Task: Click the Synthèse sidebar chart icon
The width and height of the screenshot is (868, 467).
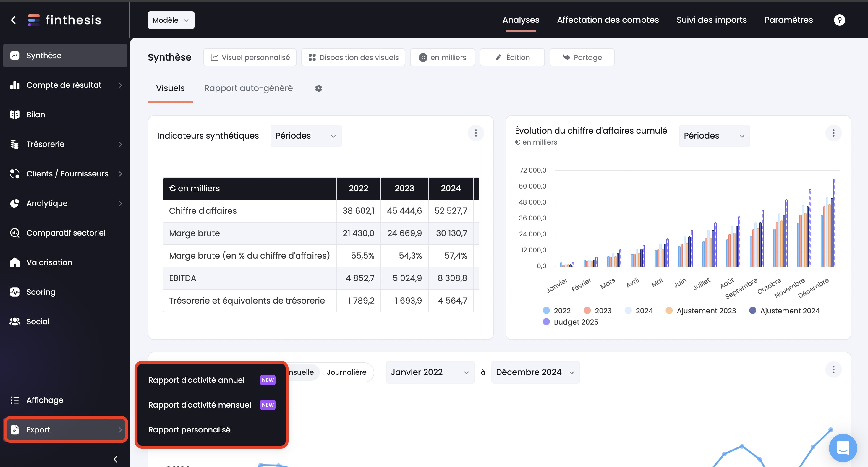Action: tap(15, 56)
